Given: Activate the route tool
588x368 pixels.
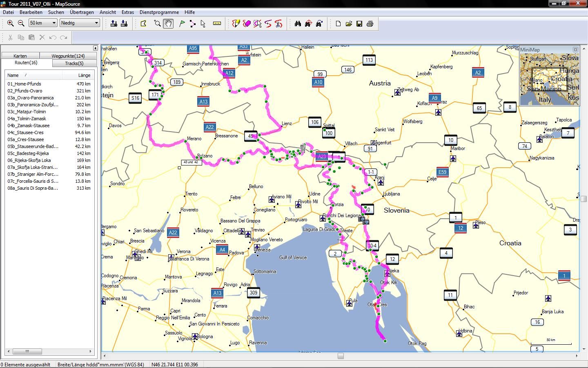Looking at the screenshot, I should coord(193,24).
